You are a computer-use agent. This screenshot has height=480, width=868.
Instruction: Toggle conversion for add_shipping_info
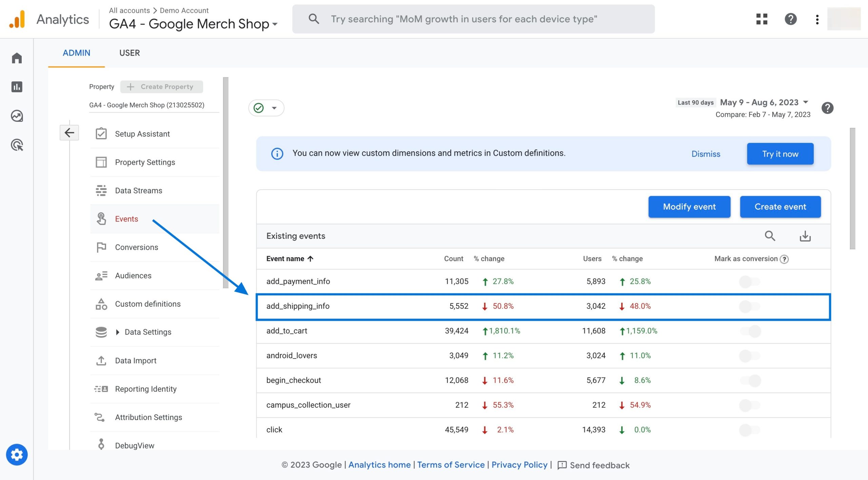tap(750, 306)
